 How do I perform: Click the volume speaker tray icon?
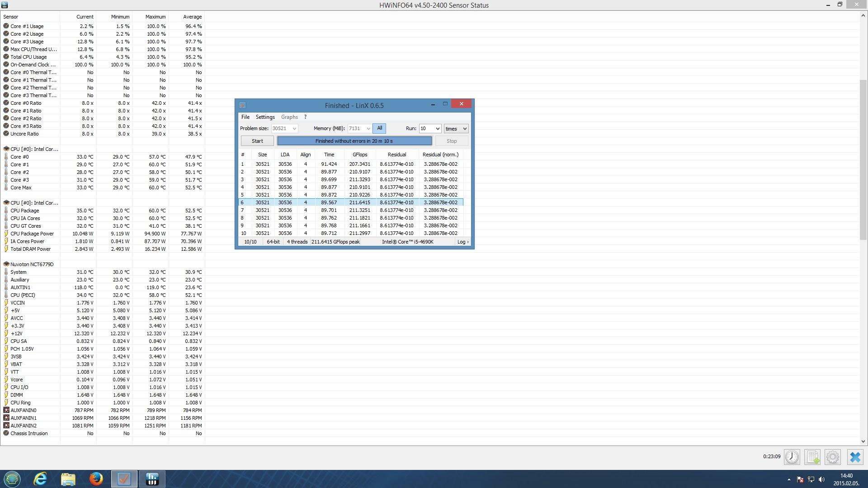(822, 479)
